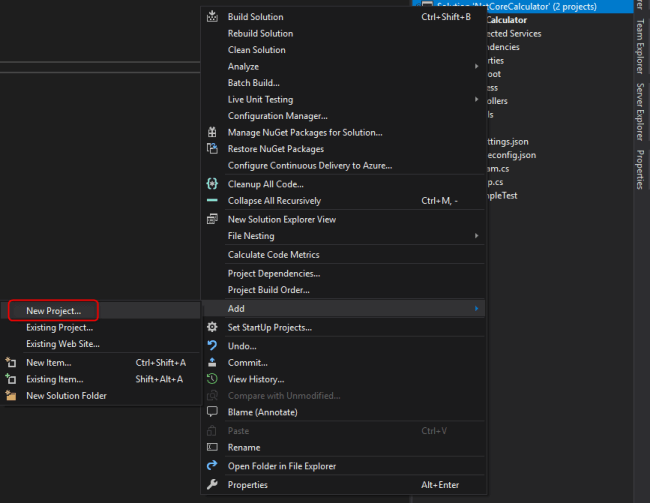Click the New Solution Folder icon
The height and width of the screenshot is (503, 650).
[x=11, y=396]
